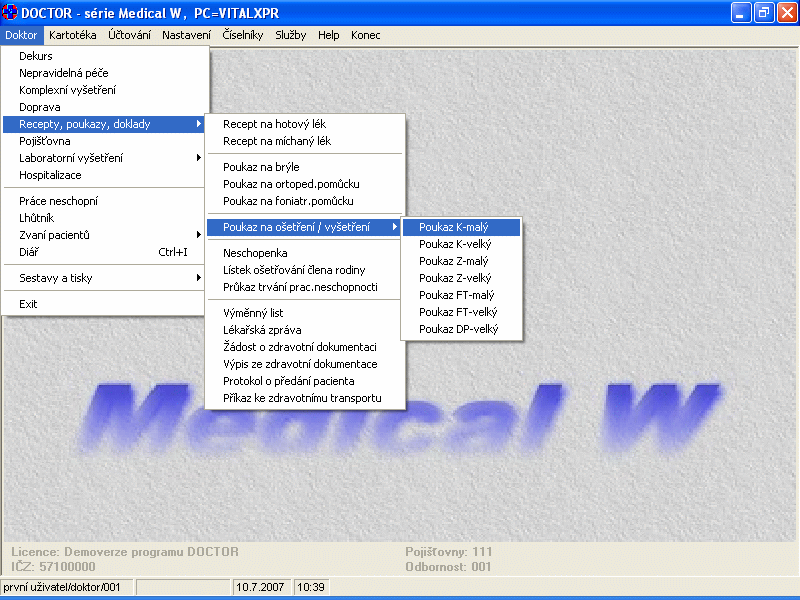Click status bar user 'první uživatel/doktor/001'

point(67,587)
